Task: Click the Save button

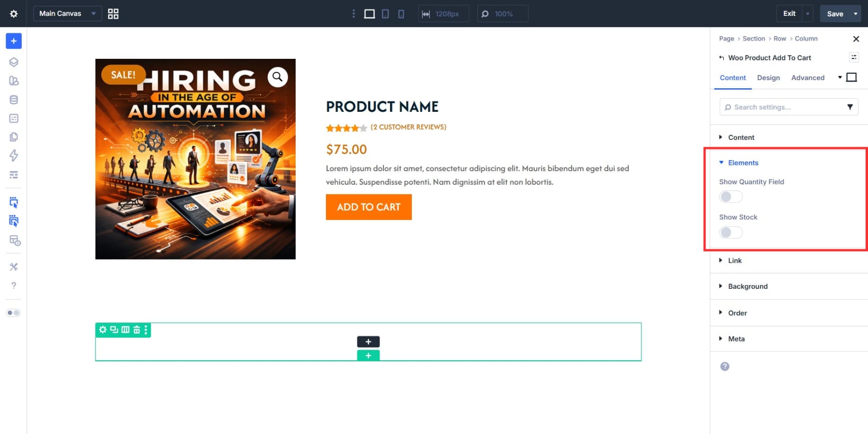Action: (835, 14)
